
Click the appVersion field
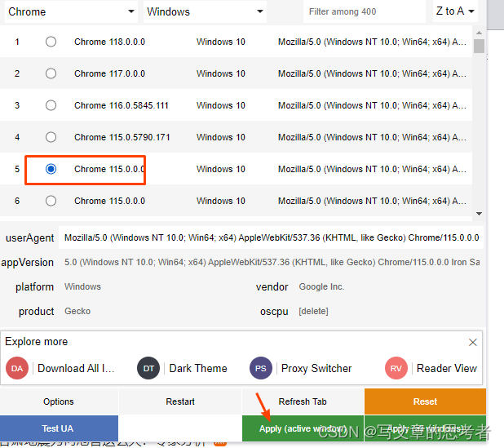pos(271,262)
